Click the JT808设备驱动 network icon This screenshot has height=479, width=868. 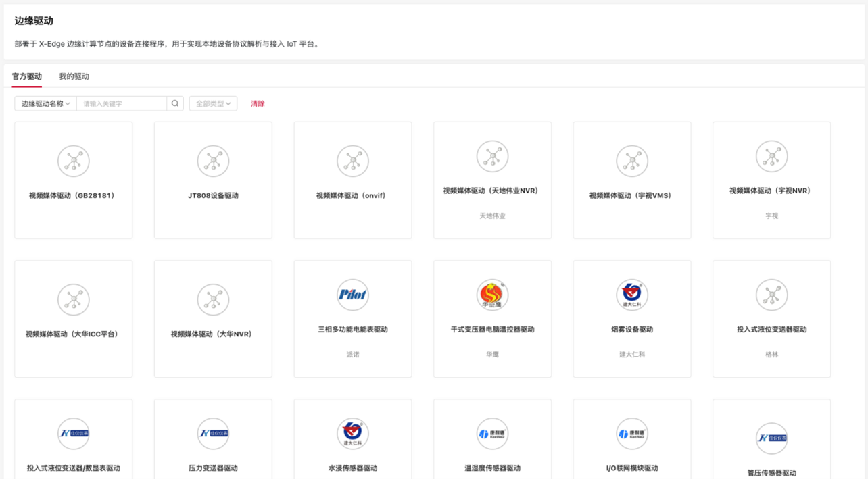click(213, 161)
